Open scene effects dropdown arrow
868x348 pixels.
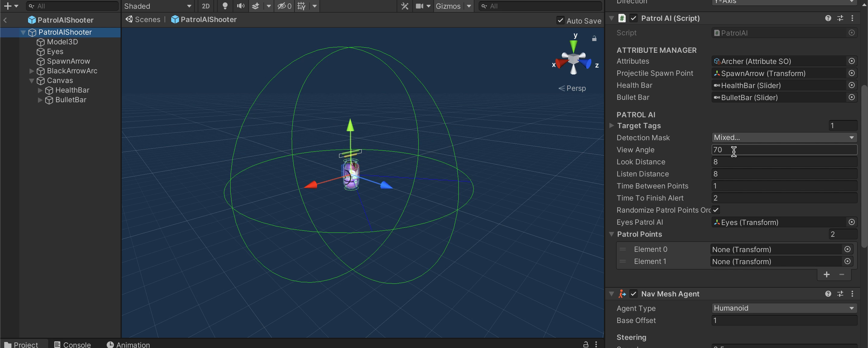(269, 6)
